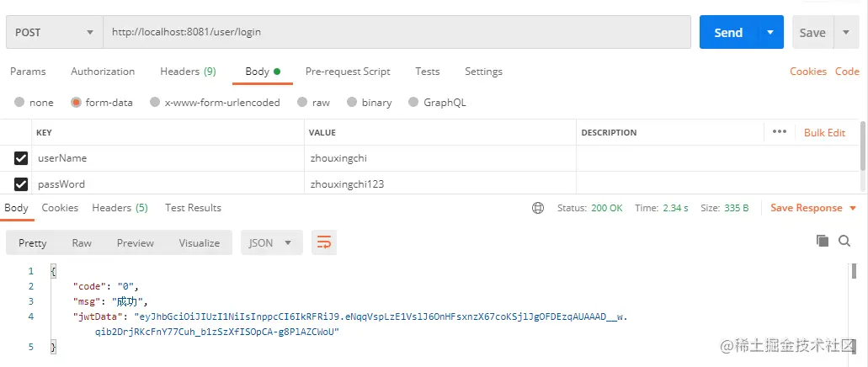Uncheck the passWord row checkbox
This screenshot has width=868, height=367.
(20, 183)
